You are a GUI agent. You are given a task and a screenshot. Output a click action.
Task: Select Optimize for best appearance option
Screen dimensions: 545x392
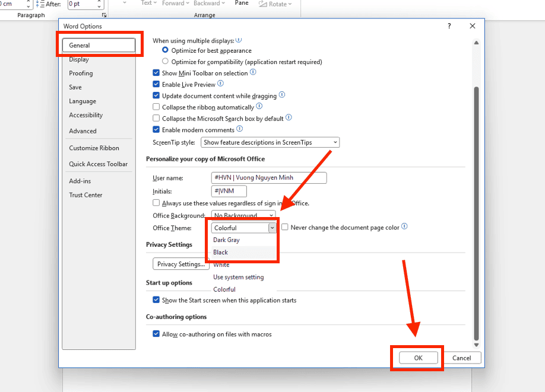pos(165,50)
